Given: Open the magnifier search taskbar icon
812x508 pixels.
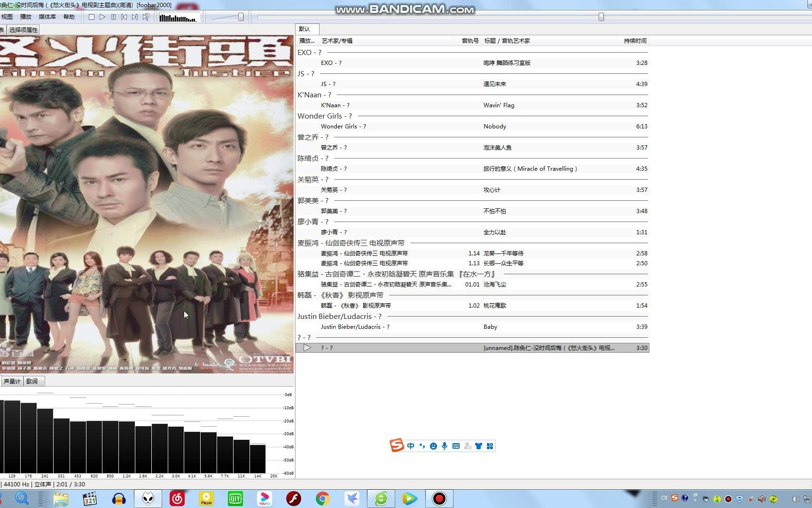Looking at the screenshot, I should click(22, 499).
